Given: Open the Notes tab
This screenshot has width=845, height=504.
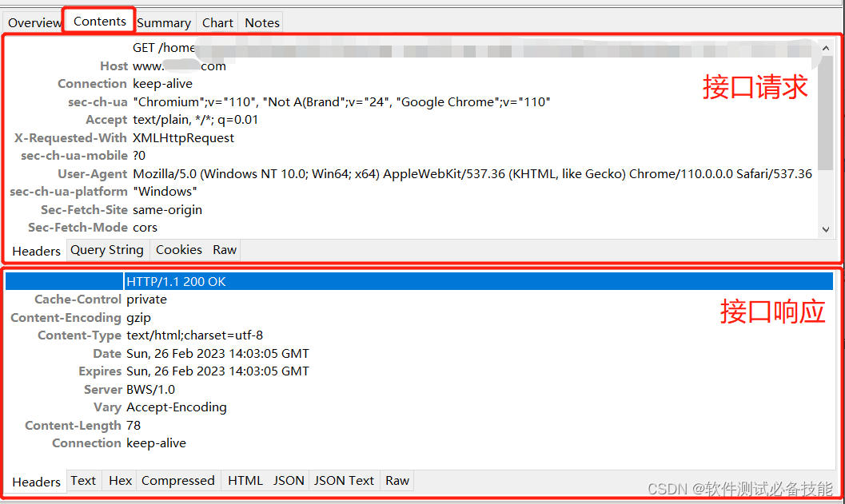Looking at the screenshot, I should [262, 22].
